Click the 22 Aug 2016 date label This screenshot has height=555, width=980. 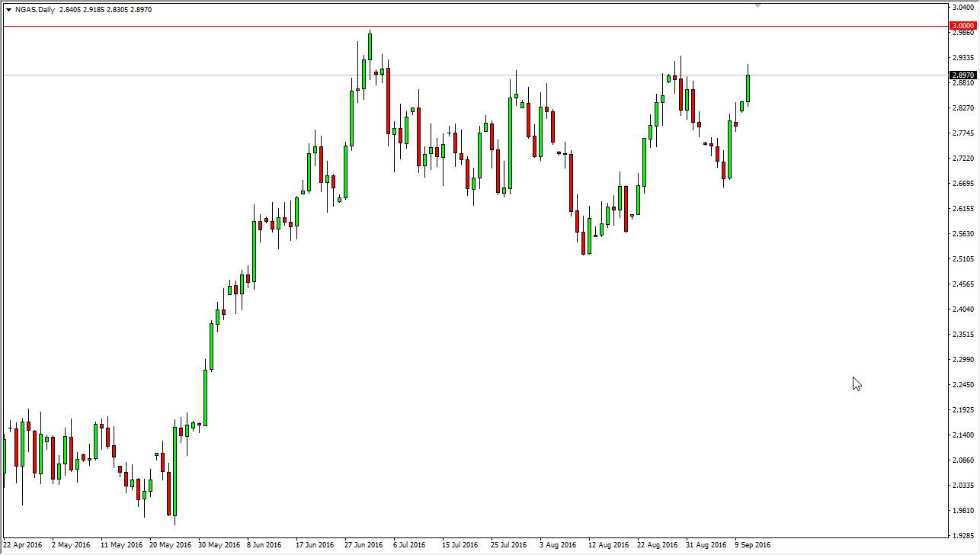(657, 545)
